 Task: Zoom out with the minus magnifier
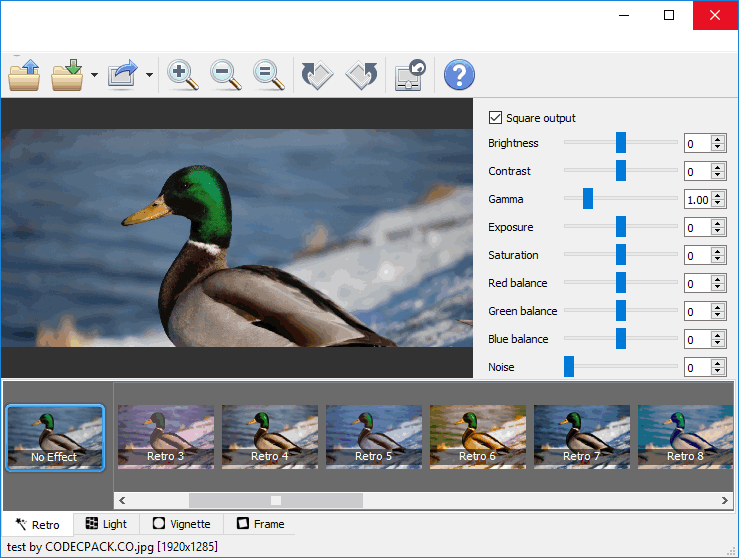225,75
